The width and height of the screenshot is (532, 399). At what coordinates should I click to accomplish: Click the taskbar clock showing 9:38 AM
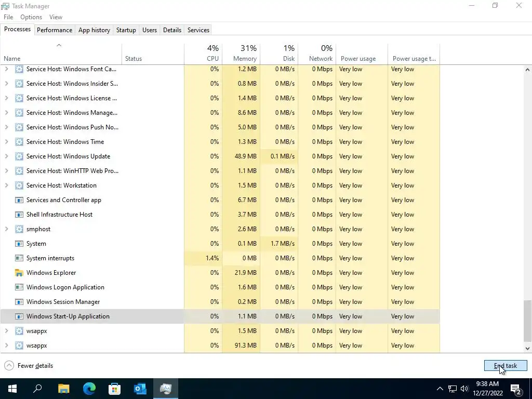tap(487, 389)
